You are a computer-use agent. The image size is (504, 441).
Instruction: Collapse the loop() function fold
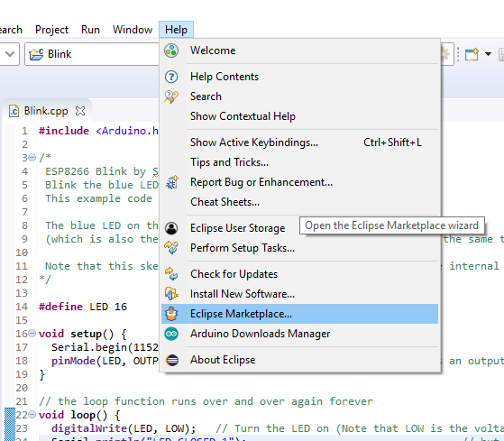(x=32, y=415)
